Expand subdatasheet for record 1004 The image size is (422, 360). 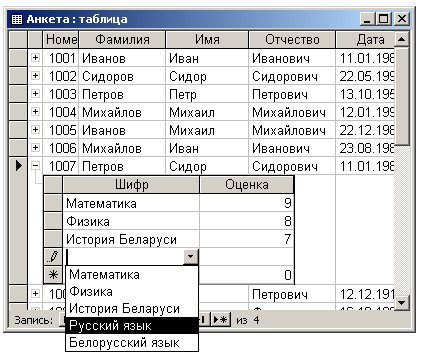(x=35, y=112)
